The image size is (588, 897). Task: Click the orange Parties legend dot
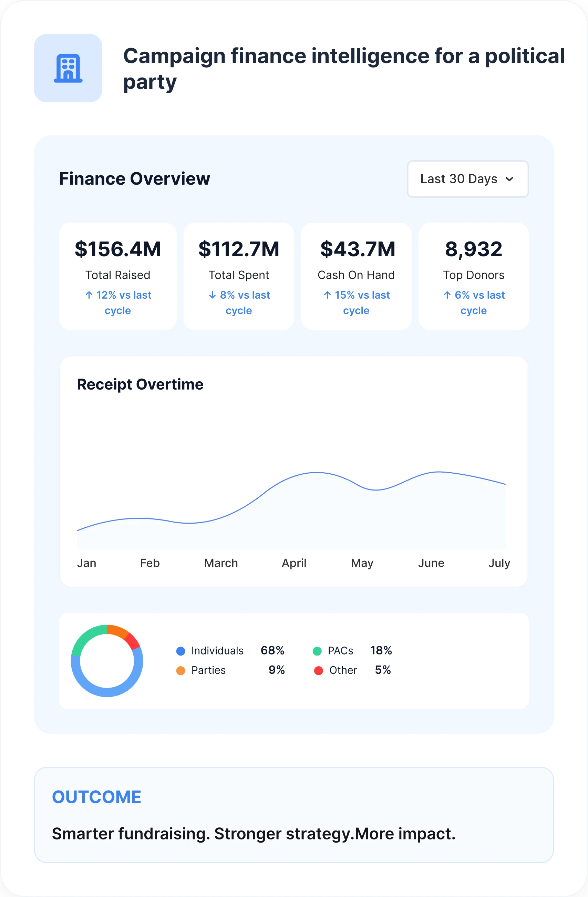(x=181, y=670)
